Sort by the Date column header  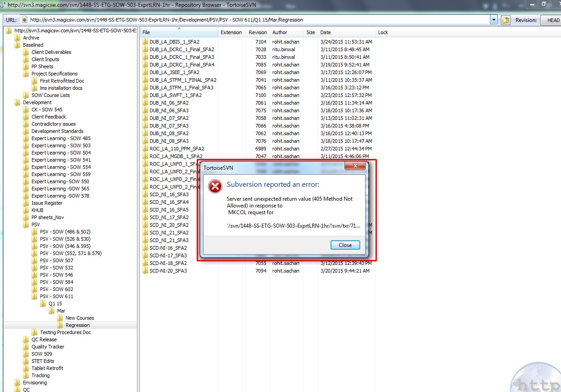click(346, 32)
